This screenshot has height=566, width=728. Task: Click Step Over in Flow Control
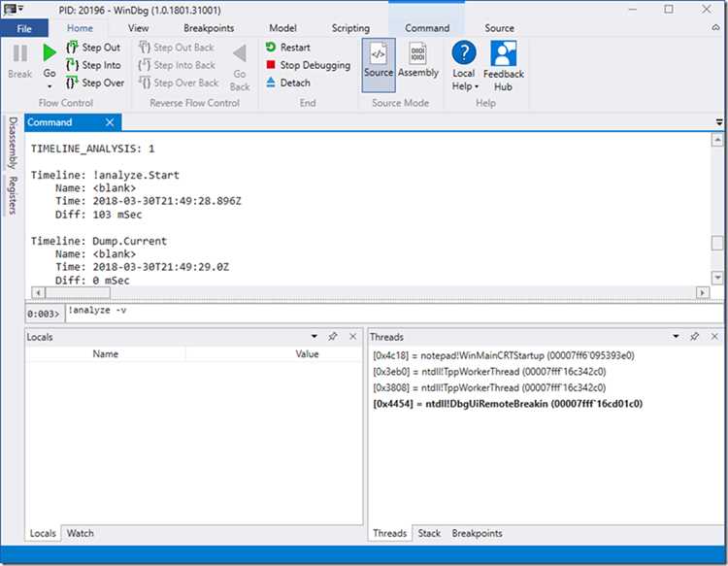point(95,83)
